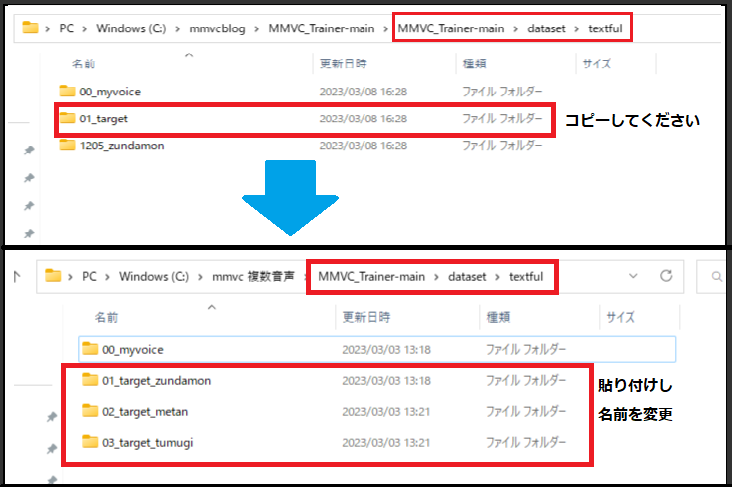Expand the chevron after Windows (C:) in mmvcblog window
738x490 pixels.
177,29
